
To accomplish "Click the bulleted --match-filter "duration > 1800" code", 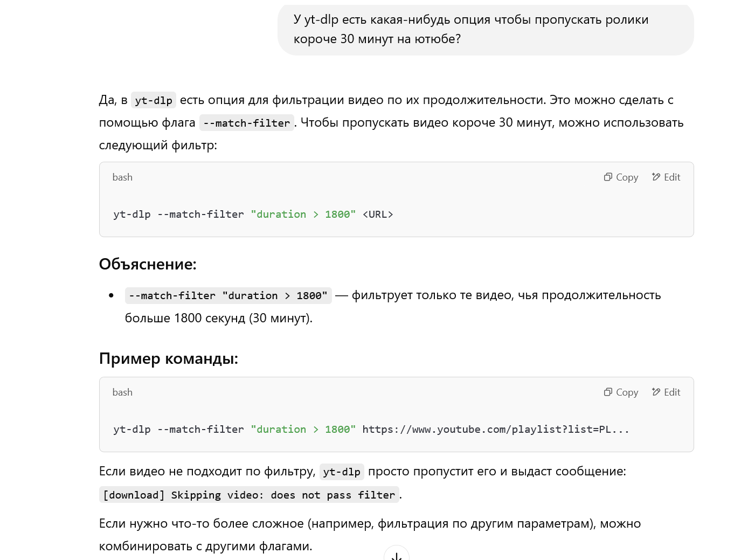I will (228, 295).
